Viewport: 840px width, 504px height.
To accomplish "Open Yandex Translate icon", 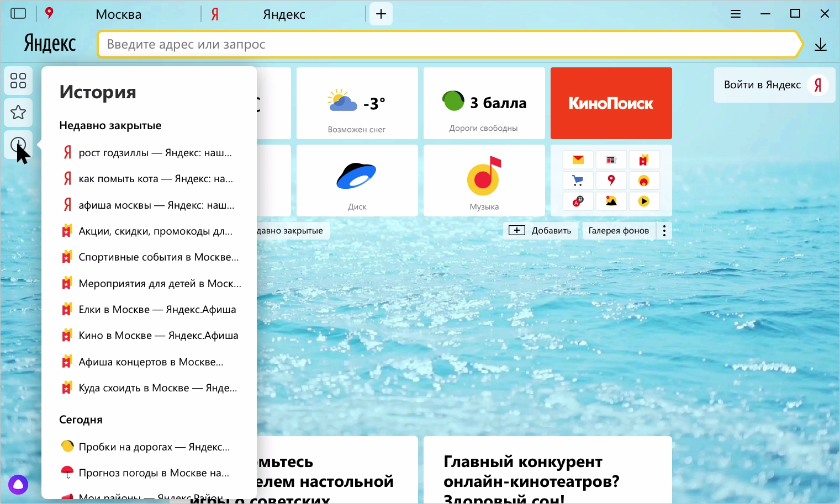I will tap(578, 201).
